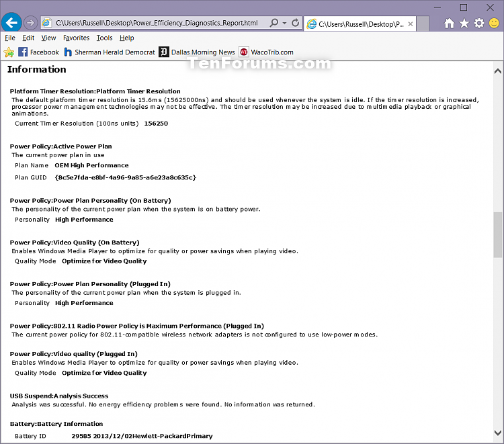504x444 pixels.
Task: Click the scroll down arrow
Action: point(497,433)
